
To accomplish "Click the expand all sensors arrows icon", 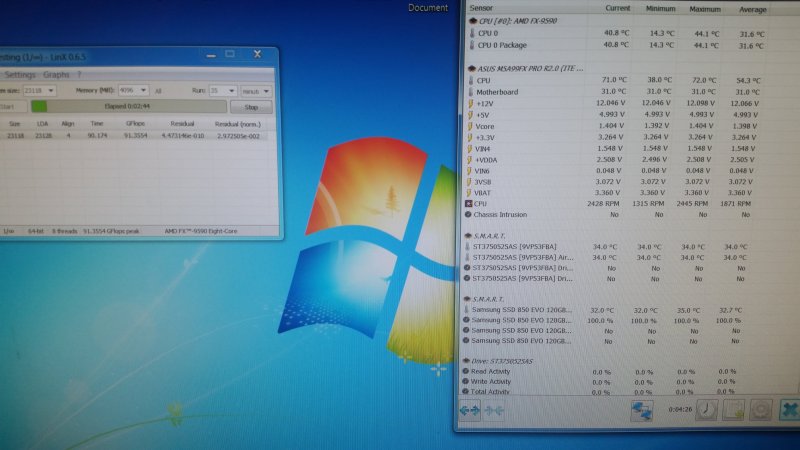I will coord(469,410).
